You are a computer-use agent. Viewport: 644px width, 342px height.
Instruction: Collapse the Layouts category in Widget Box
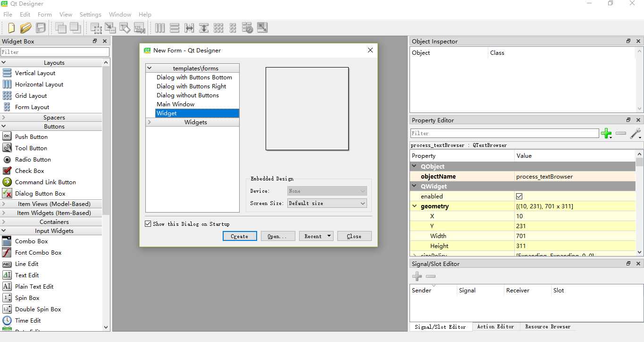(x=4, y=62)
